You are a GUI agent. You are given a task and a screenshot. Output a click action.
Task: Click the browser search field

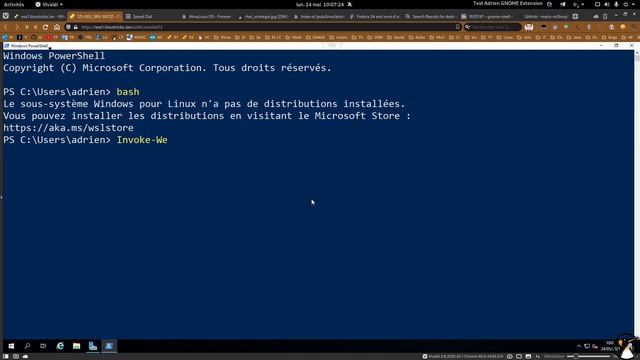(493, 27)
